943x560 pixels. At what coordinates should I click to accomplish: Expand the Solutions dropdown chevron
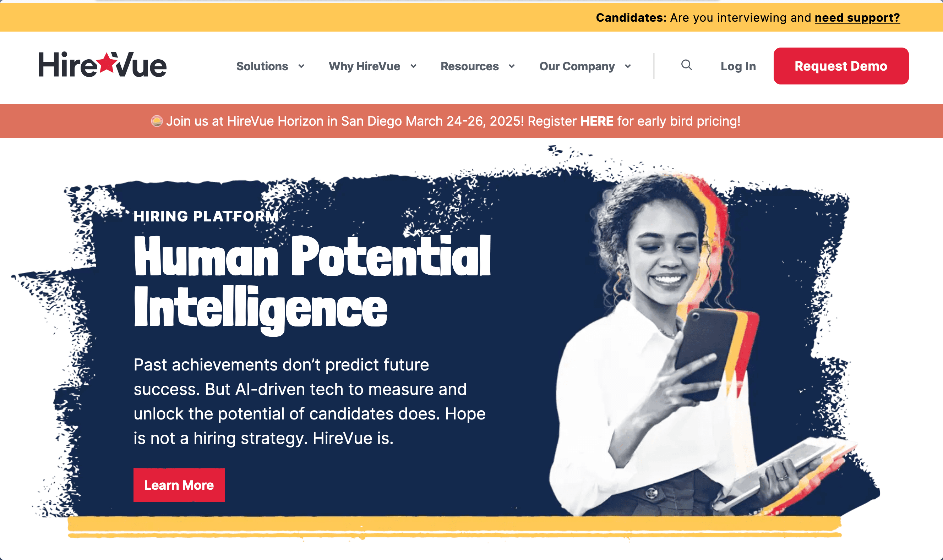pyautogui.click(x=301, y=66)
